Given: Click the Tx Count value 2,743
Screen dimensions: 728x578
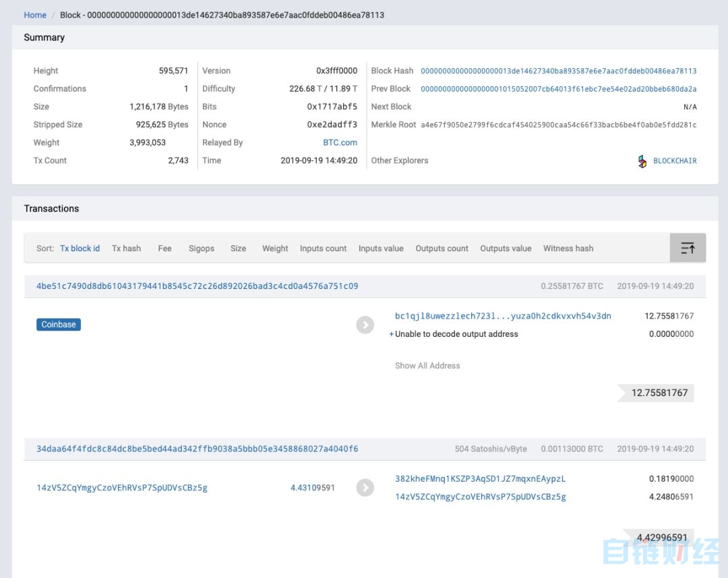Looking at the screenshot, I should pos(178,160).
